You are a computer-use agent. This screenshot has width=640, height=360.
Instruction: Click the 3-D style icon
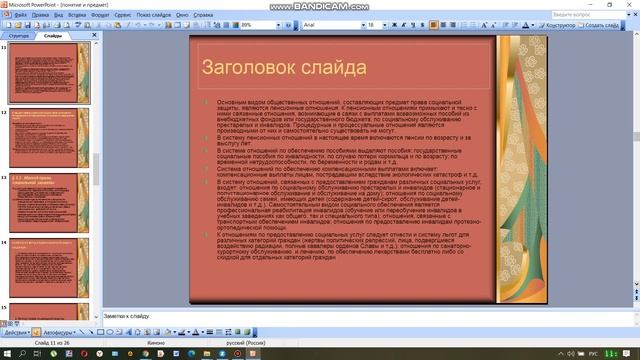[247, 332]
